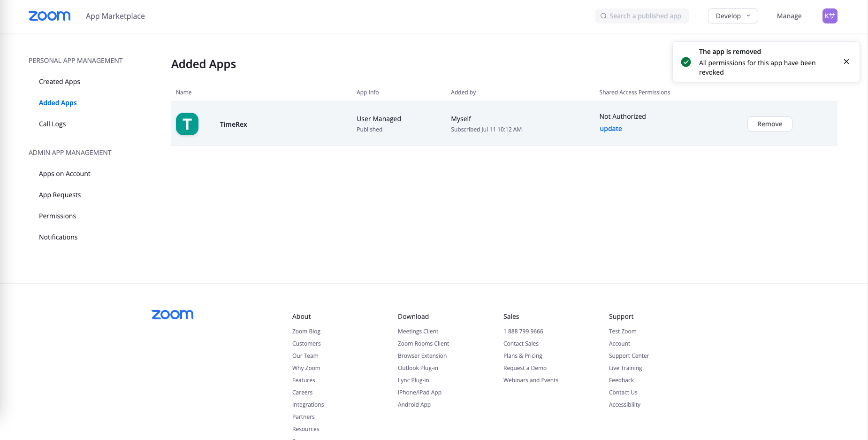The width and height of the screenshot is (868, 440).
Task: Click the update permissions link
Action: [610, 129]
